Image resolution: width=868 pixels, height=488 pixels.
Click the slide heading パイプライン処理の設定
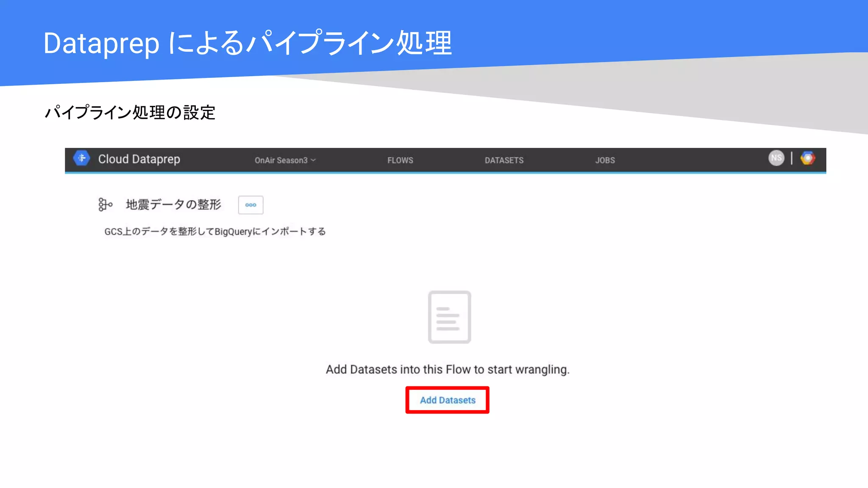tap(130, 113)
